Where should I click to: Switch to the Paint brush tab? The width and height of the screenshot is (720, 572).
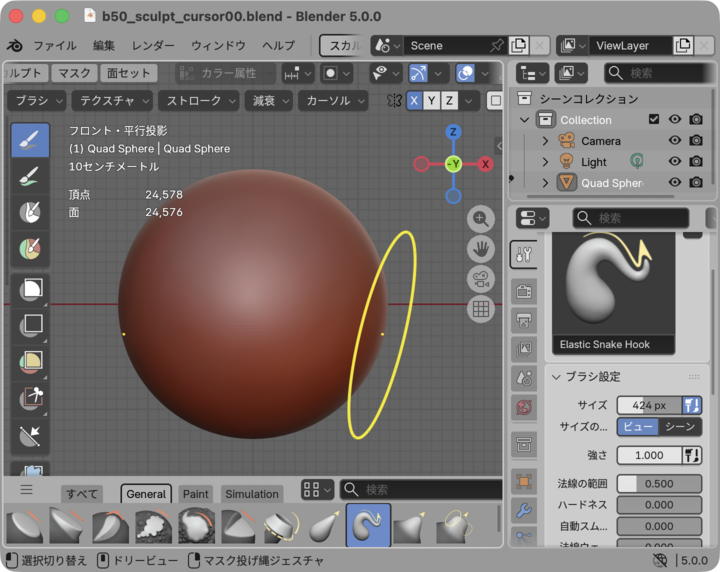tap(196, 494)
